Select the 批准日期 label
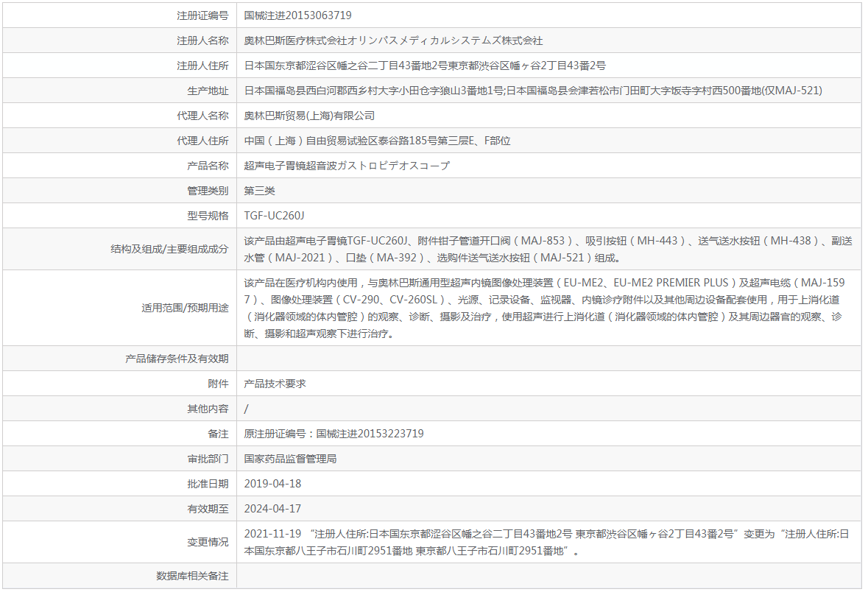868x592 pixels. [x=208, y=484]
